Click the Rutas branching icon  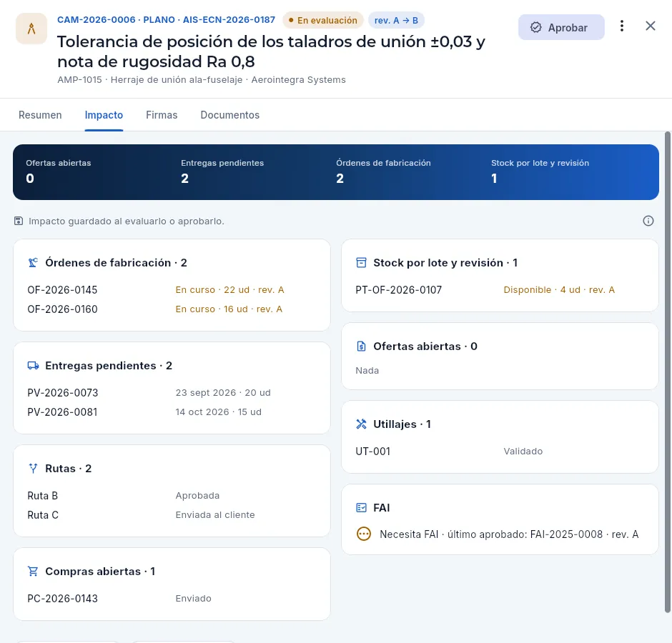pos(33,468)
